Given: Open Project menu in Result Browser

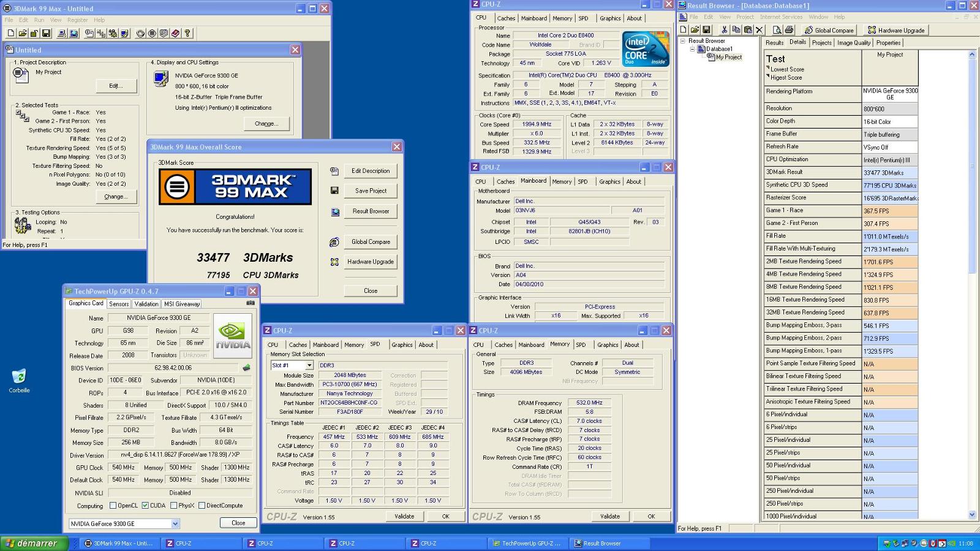Looking at the screenshot, I should pos(745,17).
